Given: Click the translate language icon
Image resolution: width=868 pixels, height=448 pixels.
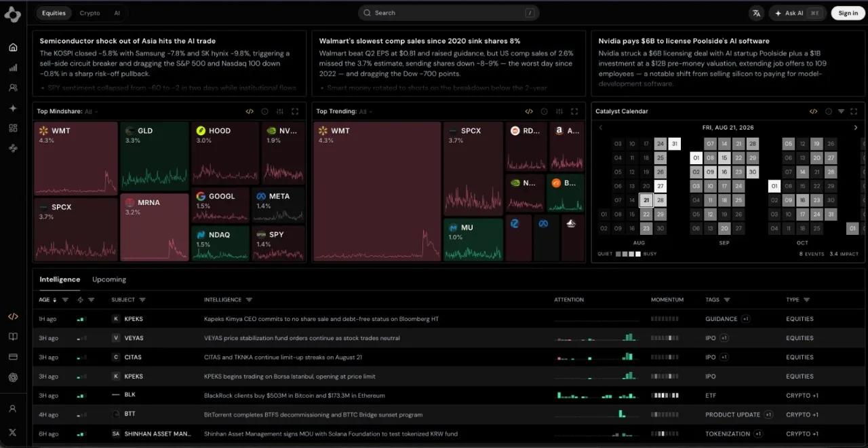Looking at the screenshot, I should coord(756,13).
